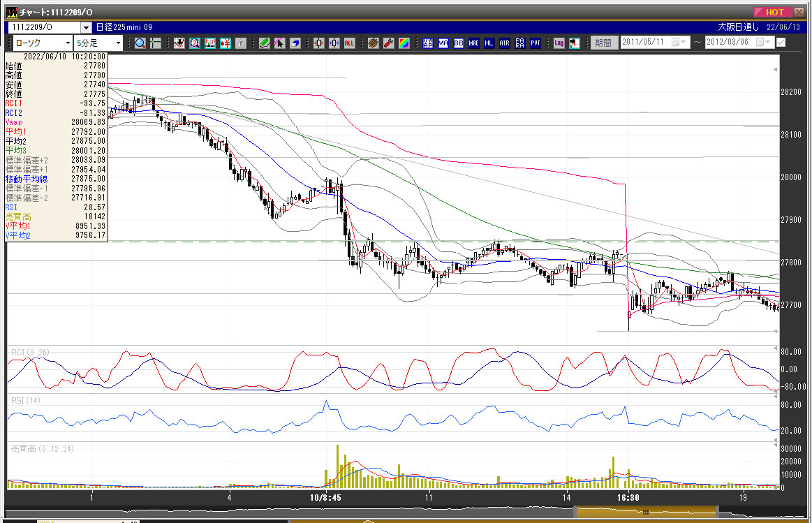Toggle the BB Bollinger Bands indicator
This screenshot has width=812, height=523.
[x=458, y=43]
